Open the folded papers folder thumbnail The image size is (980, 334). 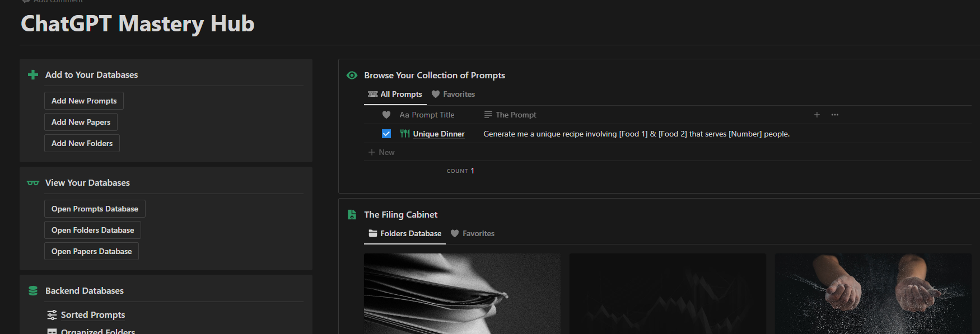[x=462, y=294]
